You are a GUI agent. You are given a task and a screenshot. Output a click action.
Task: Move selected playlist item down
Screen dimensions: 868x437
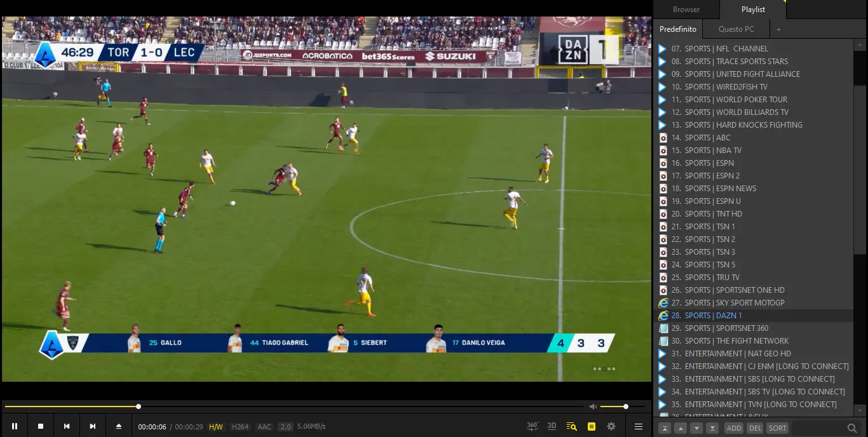pos(696,428)
